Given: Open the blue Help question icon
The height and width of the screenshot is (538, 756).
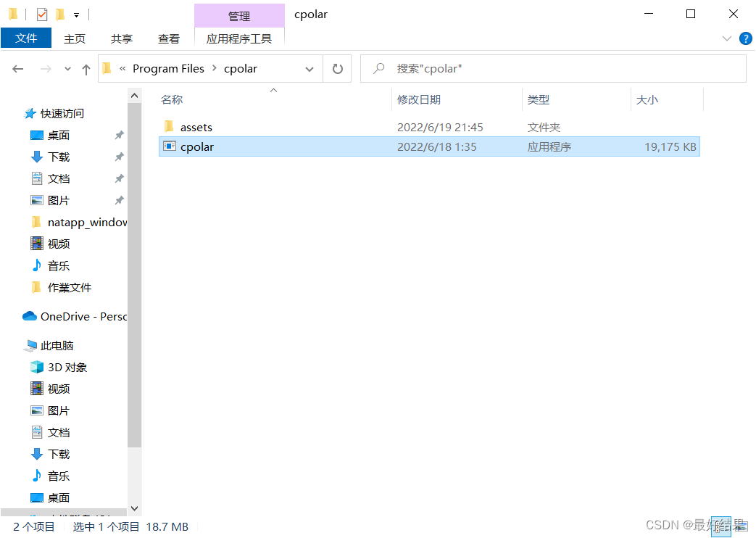Looking at the screenshot, I should 745,38.
